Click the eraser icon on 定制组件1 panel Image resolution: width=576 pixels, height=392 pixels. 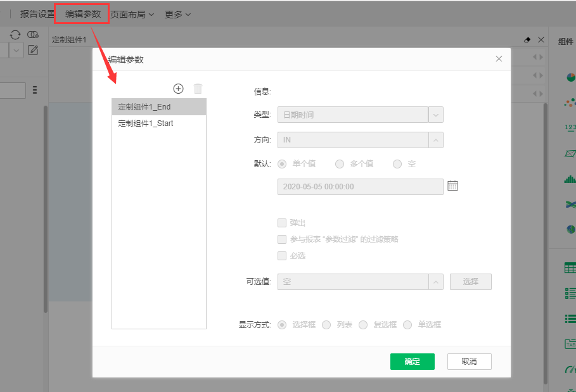[x=527, y=40]
